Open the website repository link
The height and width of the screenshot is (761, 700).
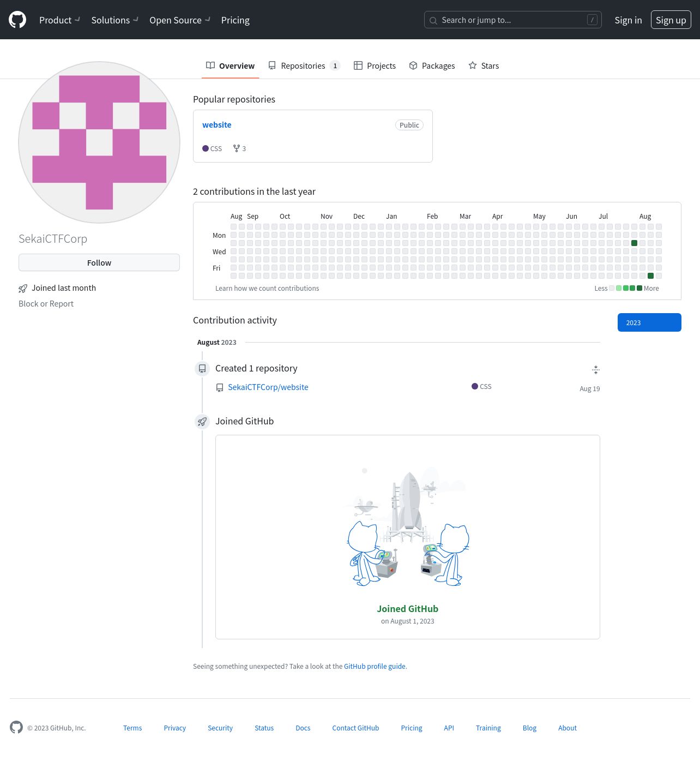coord(216,125)
